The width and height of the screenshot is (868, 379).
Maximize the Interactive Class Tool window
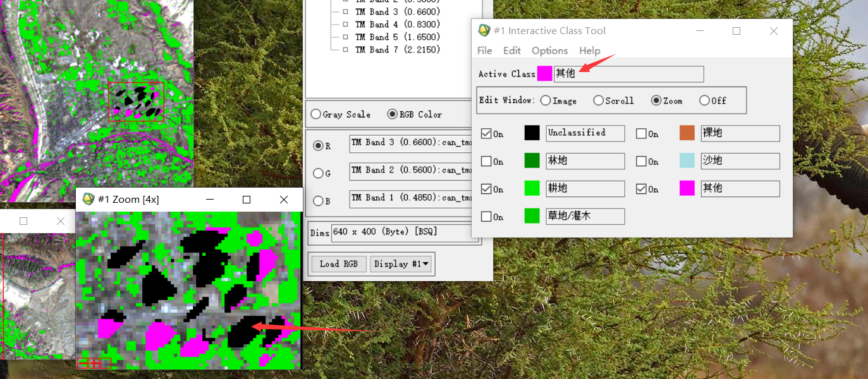pyautogui.click(x=737, y=31)
